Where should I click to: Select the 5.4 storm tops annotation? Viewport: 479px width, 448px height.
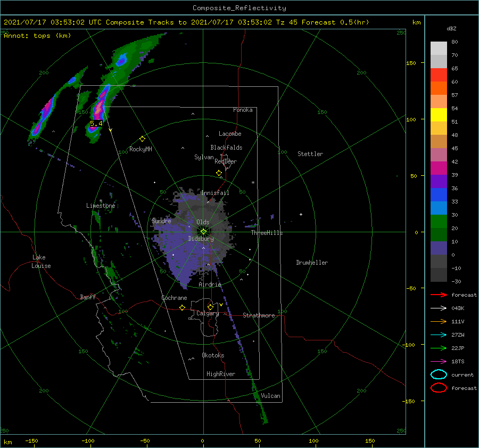(x=96, y=124)
